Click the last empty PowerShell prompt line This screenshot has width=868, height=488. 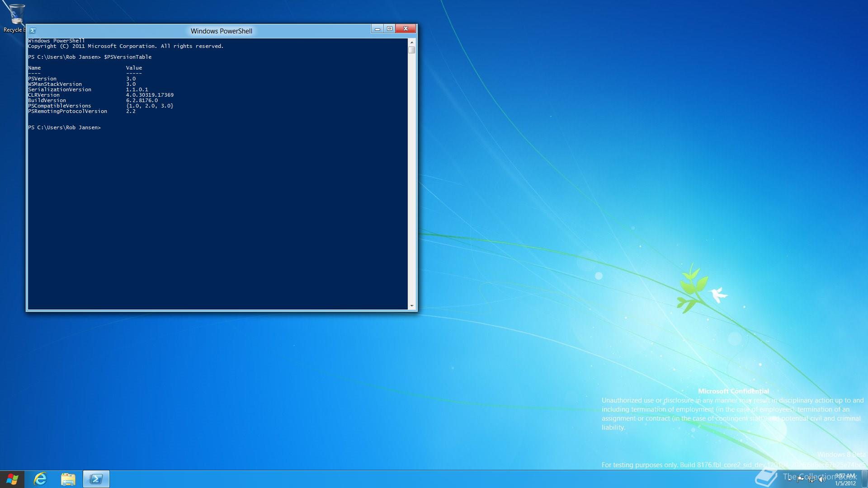[65, 127]
